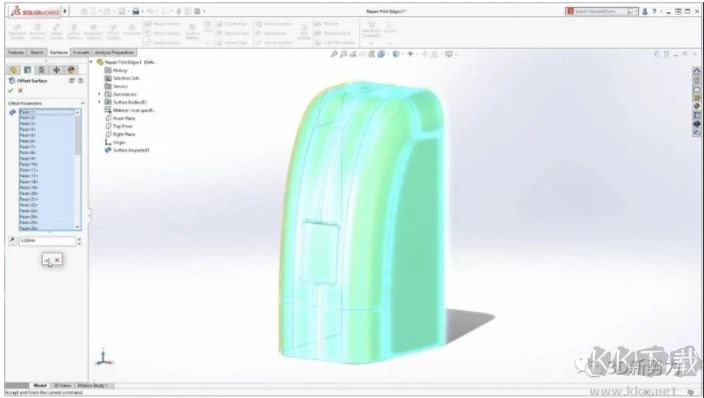Open the Evaluate tab

81,53
